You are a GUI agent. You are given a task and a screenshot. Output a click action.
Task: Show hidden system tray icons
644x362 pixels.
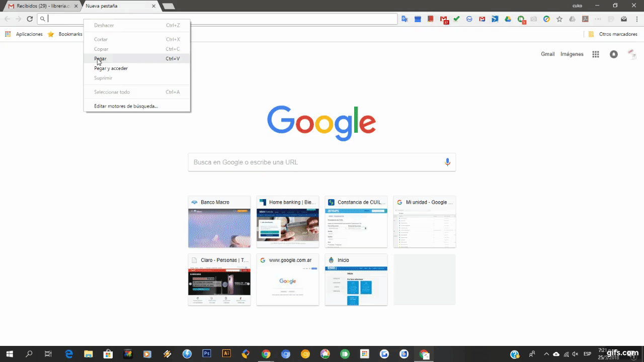pyautogui.click(x=546, y=354)
